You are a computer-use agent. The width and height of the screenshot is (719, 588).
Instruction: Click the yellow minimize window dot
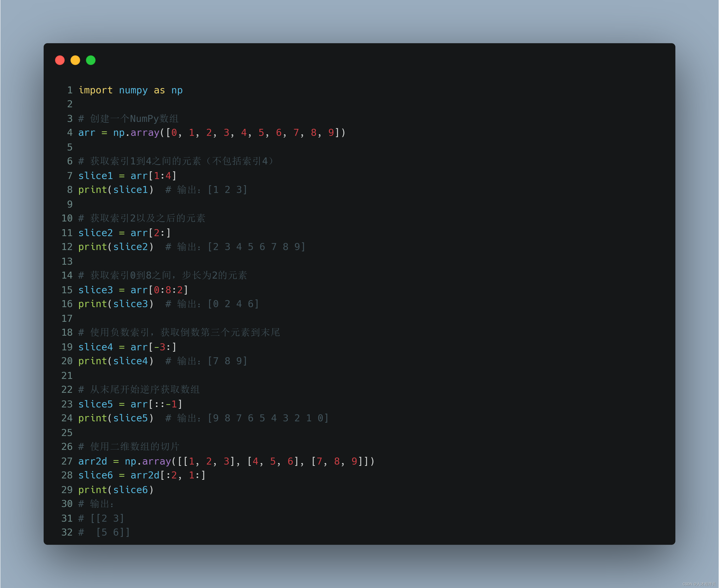click(x=75, y=60)
